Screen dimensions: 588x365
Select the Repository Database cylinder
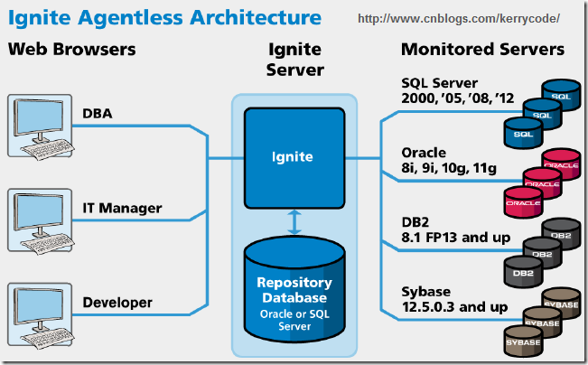(294, 289)
